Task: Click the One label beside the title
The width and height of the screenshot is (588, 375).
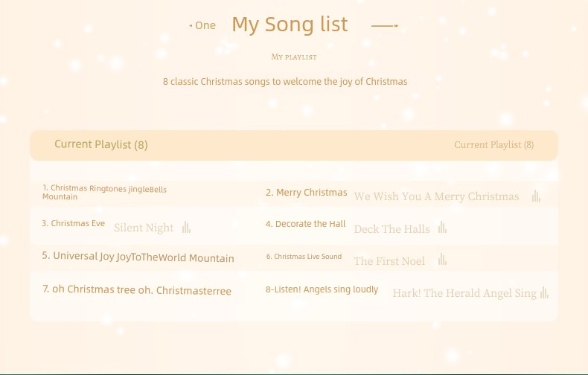Action: (205, 25)
